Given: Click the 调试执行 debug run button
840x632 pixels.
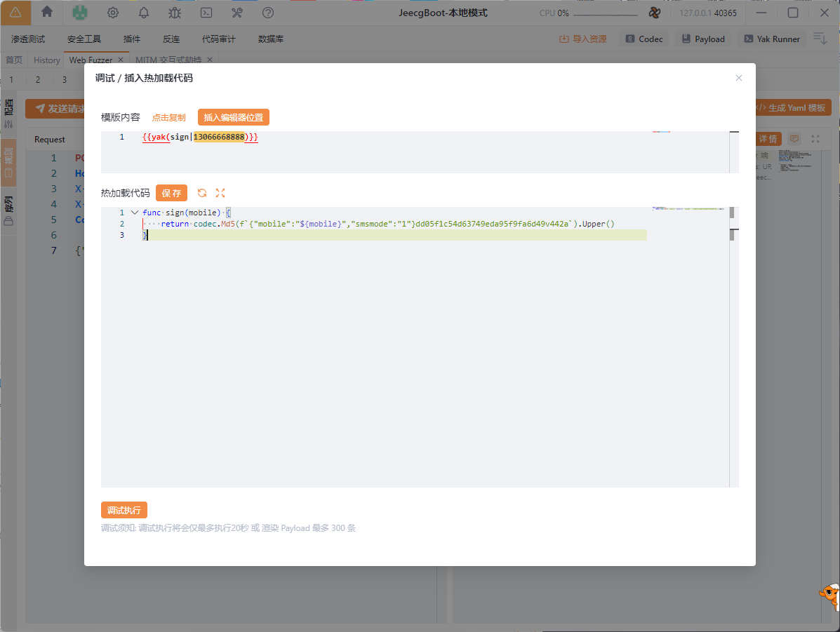Looking at the screenshot, I should click(x=124, y=510).
